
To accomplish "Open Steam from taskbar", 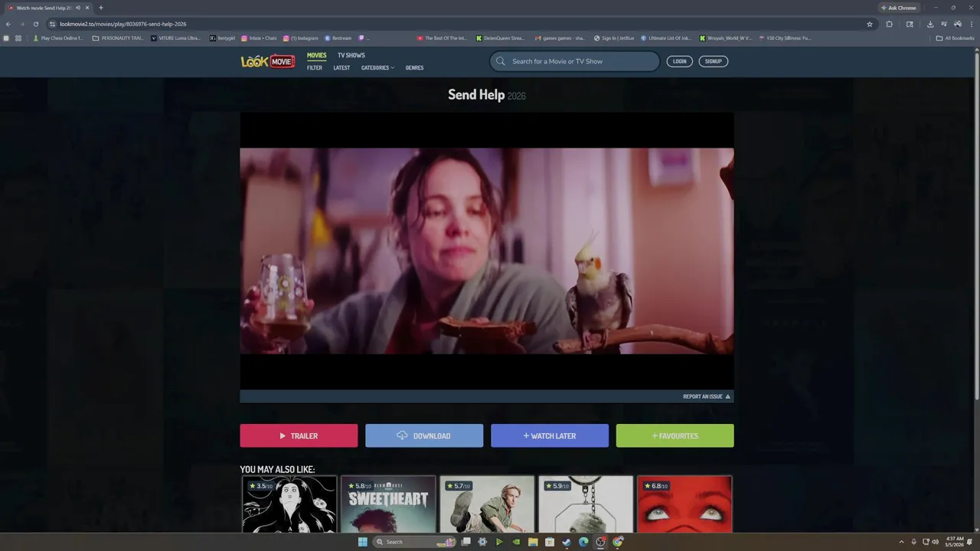I will click(567, 542).
